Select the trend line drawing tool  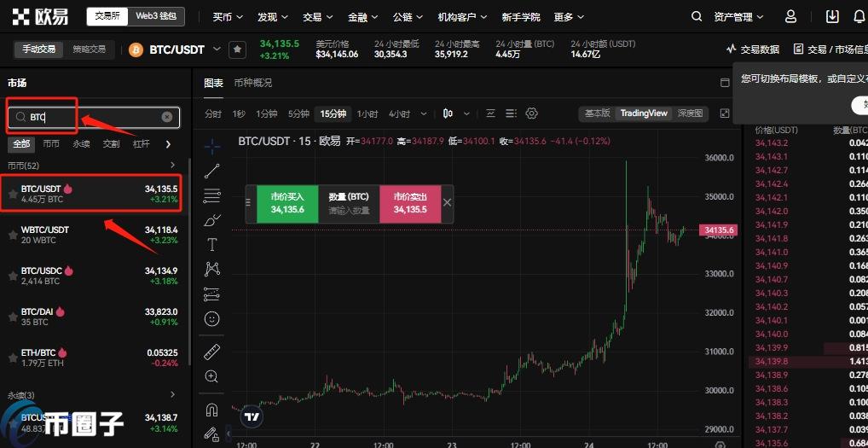212,172
